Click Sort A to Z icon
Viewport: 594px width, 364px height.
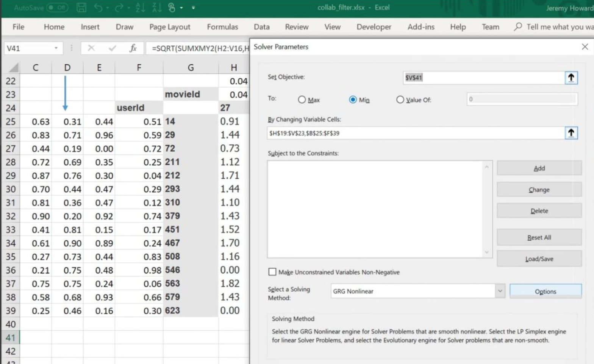coord(140,7)
